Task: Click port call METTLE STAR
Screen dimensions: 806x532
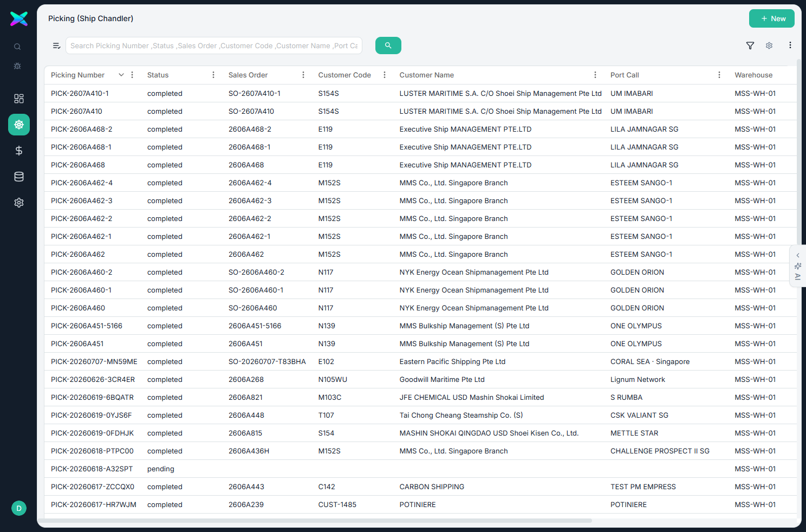Action: [x=634, y=433]
